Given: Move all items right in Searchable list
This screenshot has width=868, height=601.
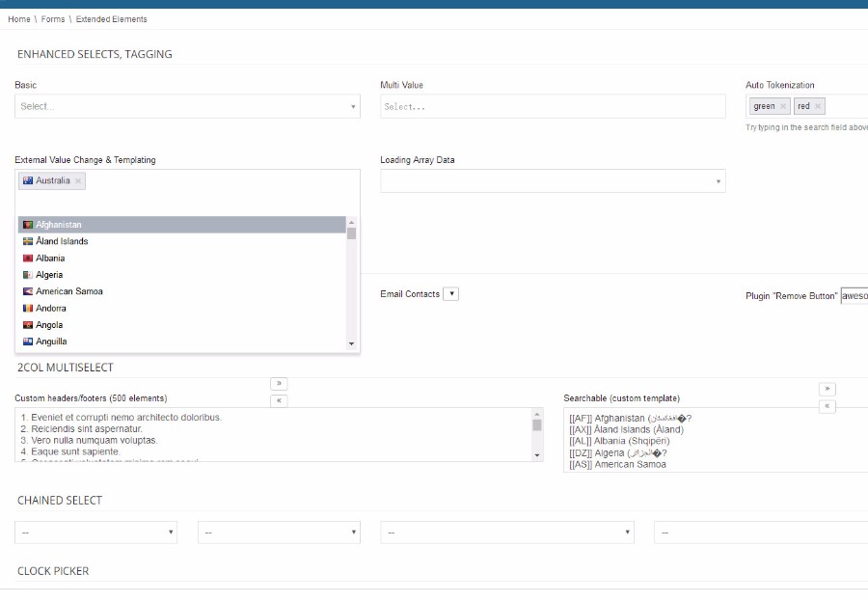Looking at the screenshot, I should pos(827,389).
